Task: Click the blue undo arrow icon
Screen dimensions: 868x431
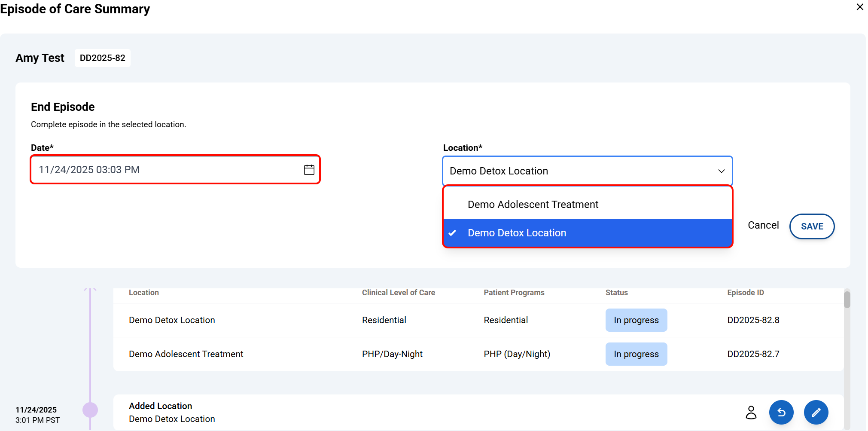Action: (x=781, y=412)
